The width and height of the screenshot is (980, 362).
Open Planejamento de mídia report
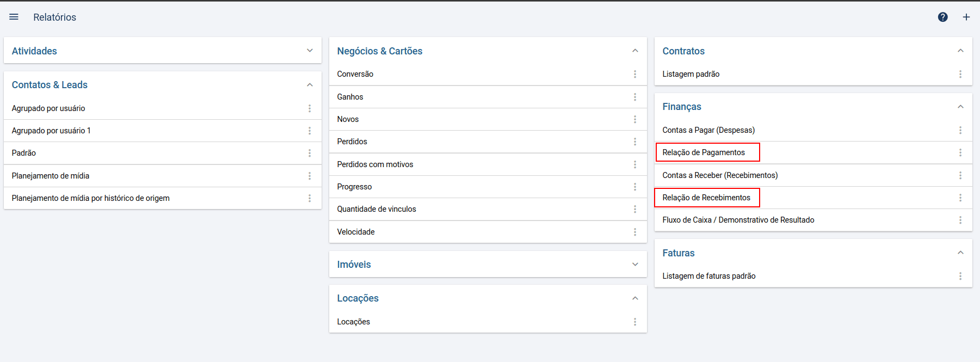(51, 176)
